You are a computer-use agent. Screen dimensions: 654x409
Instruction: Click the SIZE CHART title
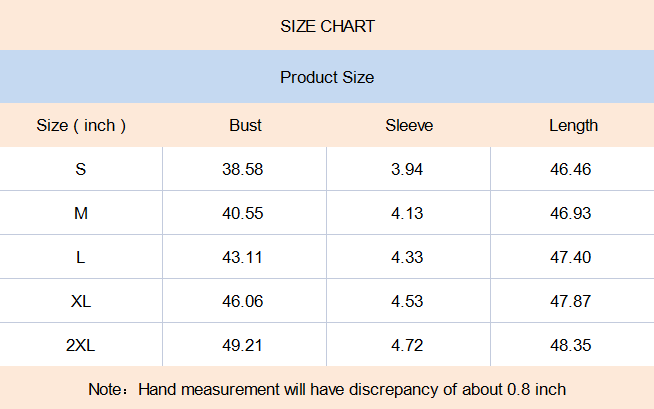(327, 26)
